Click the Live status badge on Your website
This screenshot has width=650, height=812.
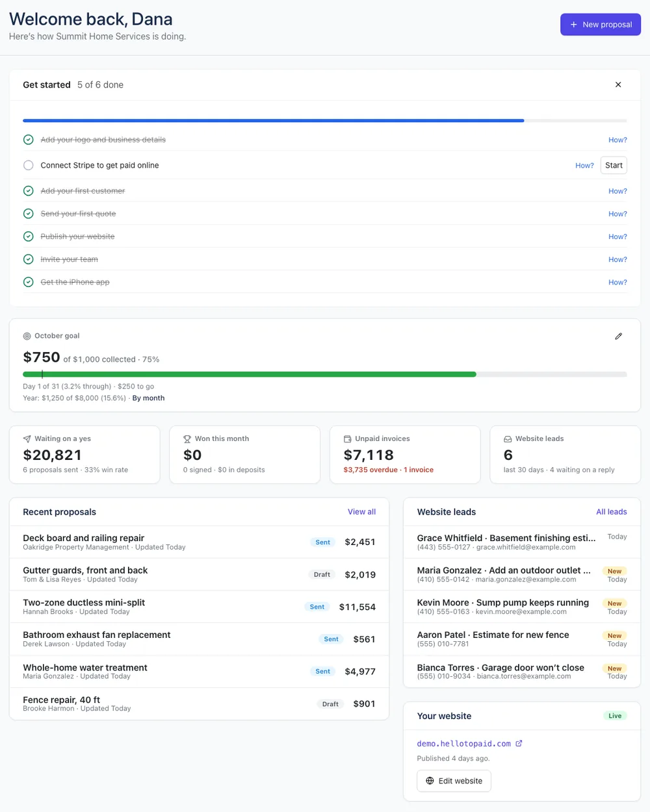[x=615, y=716]
